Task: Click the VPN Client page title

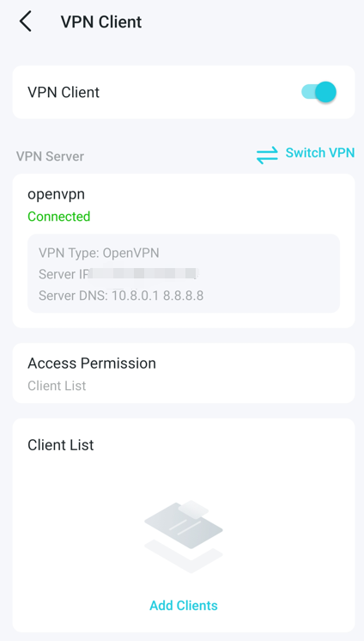Action: (101, 22)
